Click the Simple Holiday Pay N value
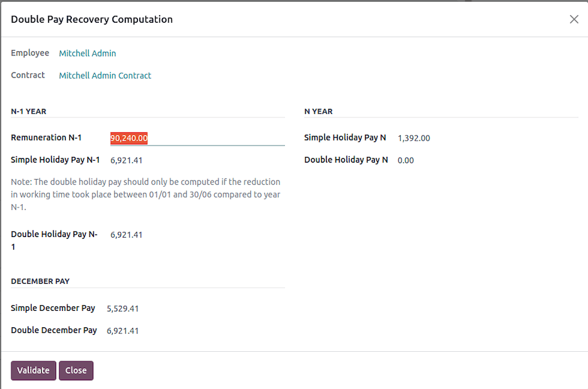Image resolution: width=588 pixels, height=389 pixels. coord(413,137)
